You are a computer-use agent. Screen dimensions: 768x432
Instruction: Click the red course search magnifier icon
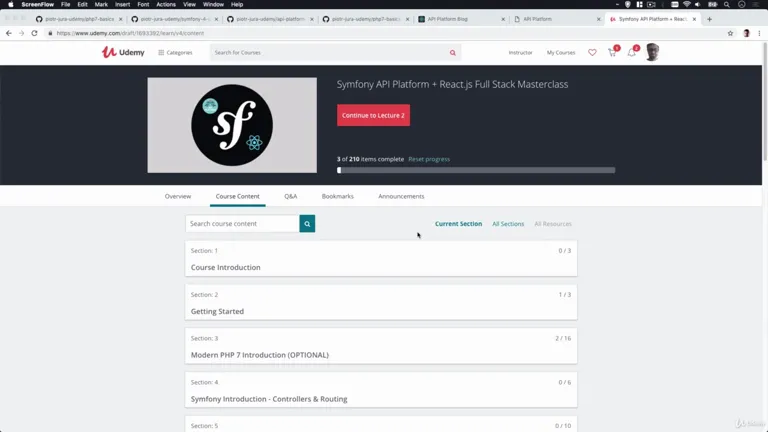coord(453,52)
